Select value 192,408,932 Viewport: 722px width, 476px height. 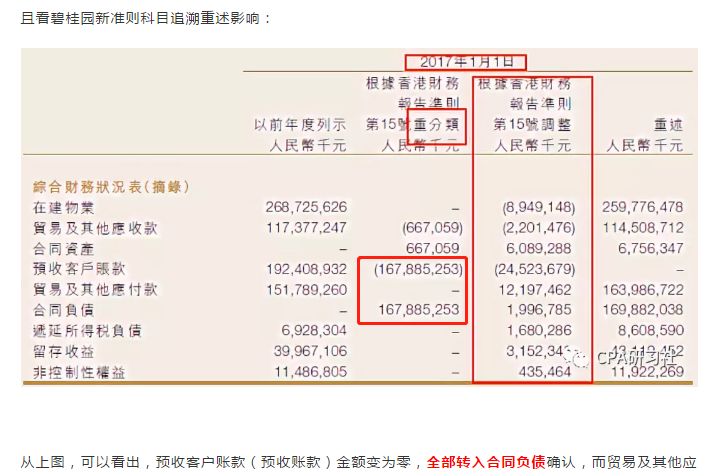pyautogui.click(x=306, y=269)
